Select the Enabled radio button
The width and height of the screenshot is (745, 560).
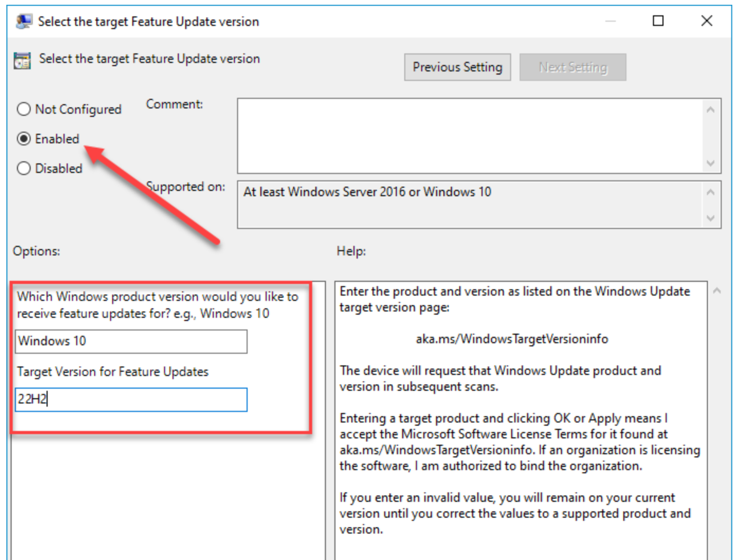tap(24, 139)
